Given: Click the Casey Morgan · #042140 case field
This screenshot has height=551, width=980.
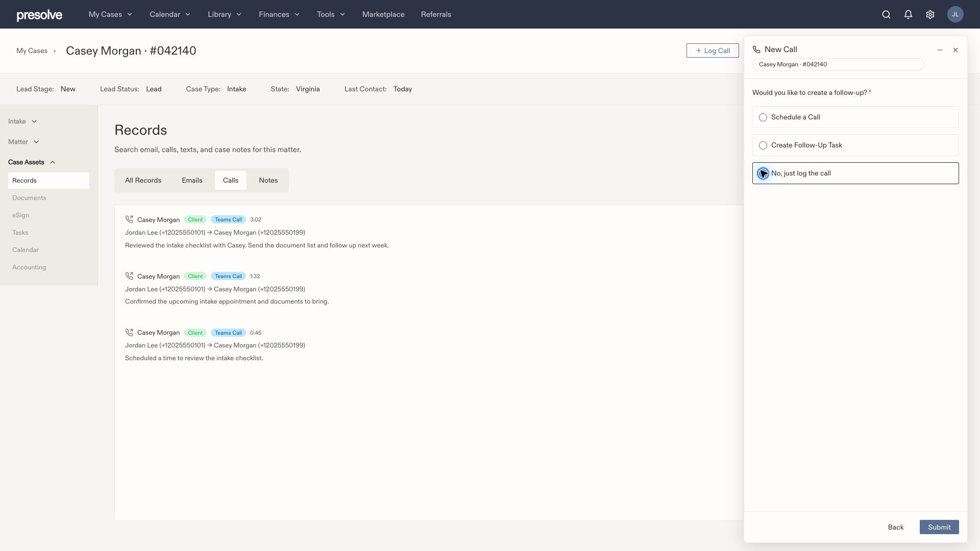Looking at the screenshot, I should coord(838,64).
